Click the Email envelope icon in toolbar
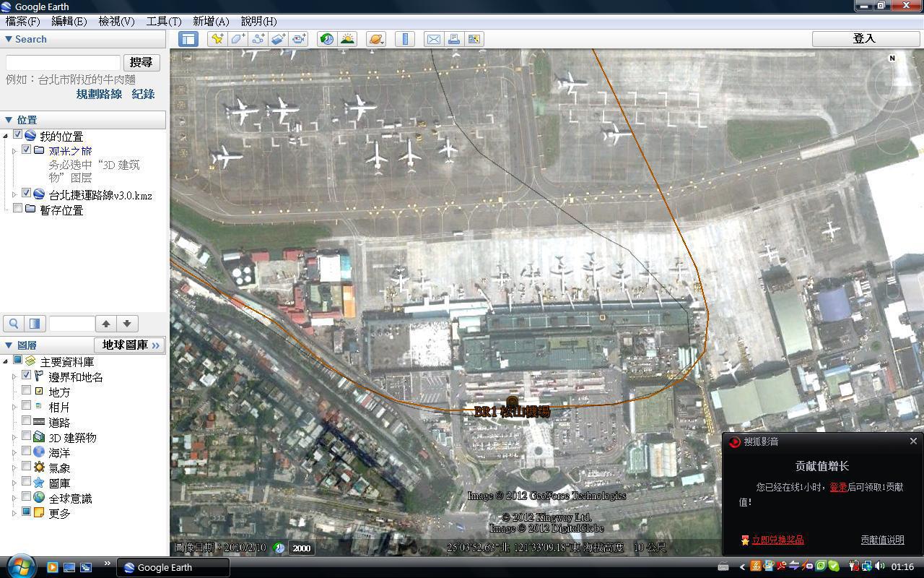 (433, 39)
